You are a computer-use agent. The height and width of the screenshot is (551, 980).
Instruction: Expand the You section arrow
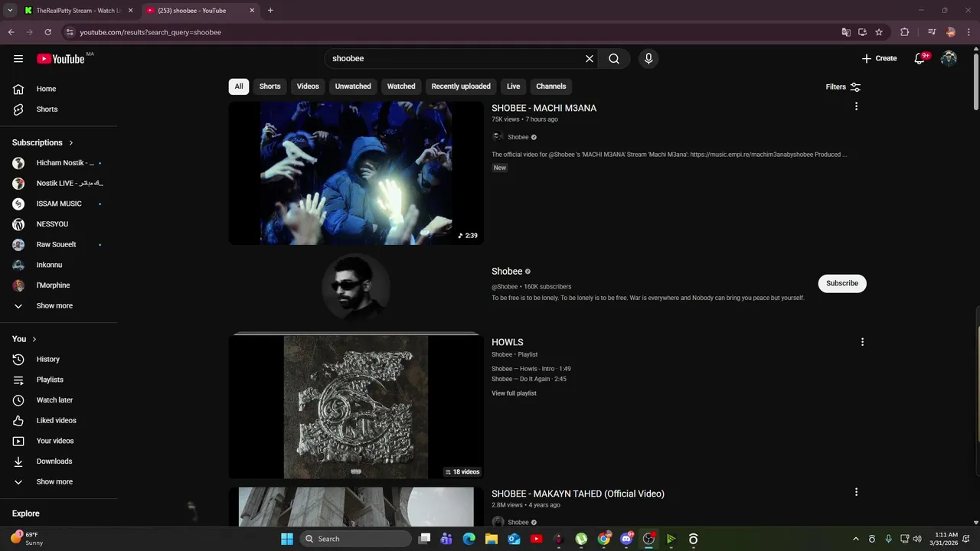click(x=34, y=339)
